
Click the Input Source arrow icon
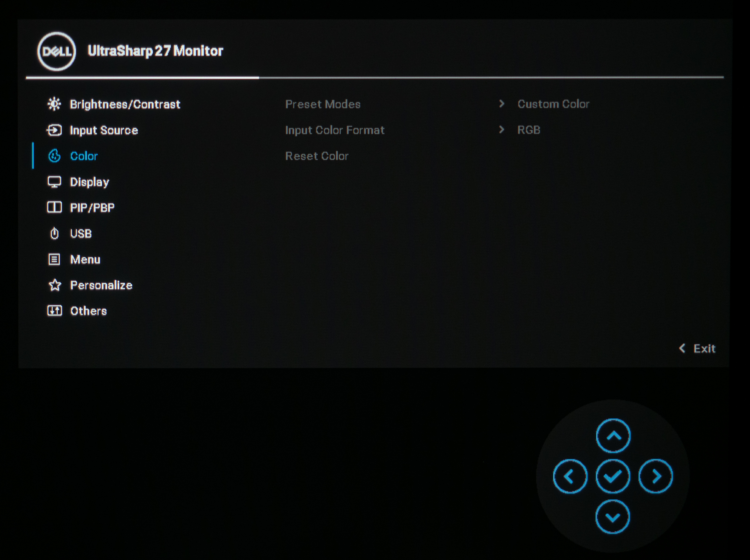pos(54,130)
